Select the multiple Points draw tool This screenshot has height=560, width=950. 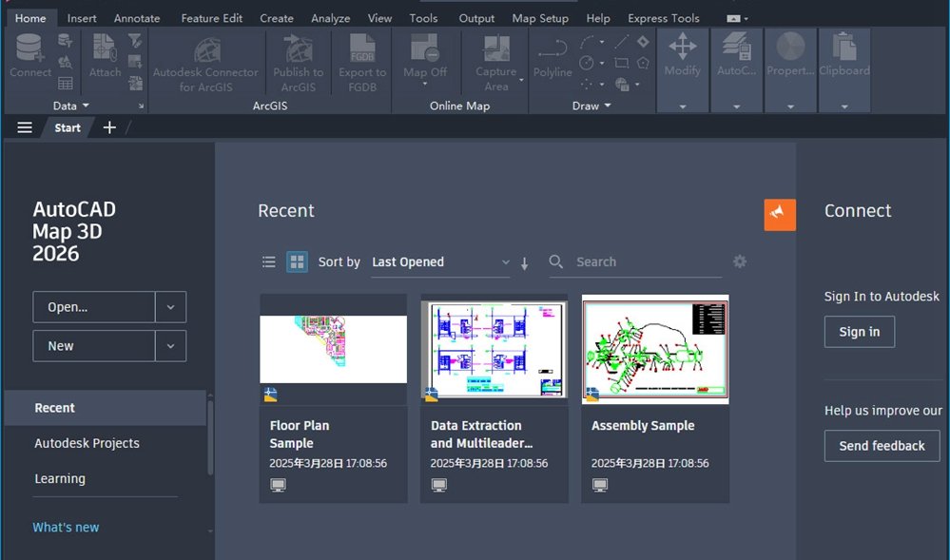point(587,84)
